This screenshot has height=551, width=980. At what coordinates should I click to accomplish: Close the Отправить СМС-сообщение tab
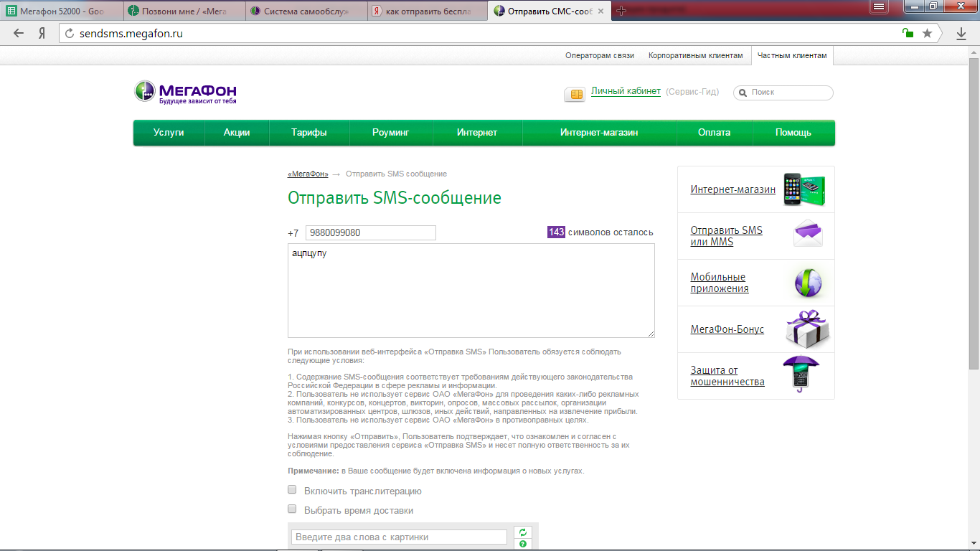601,11
